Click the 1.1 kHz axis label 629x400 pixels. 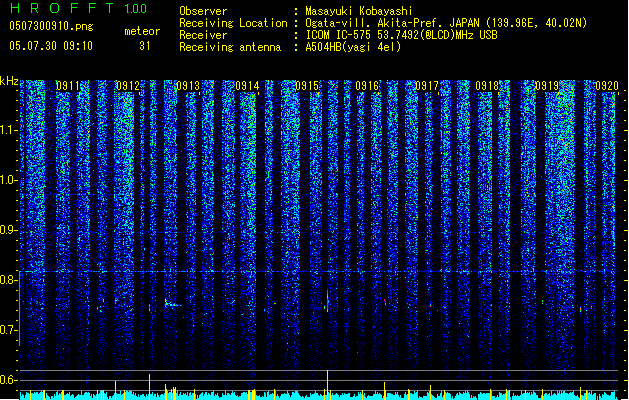pyautogui.click(x=9, y=130)
